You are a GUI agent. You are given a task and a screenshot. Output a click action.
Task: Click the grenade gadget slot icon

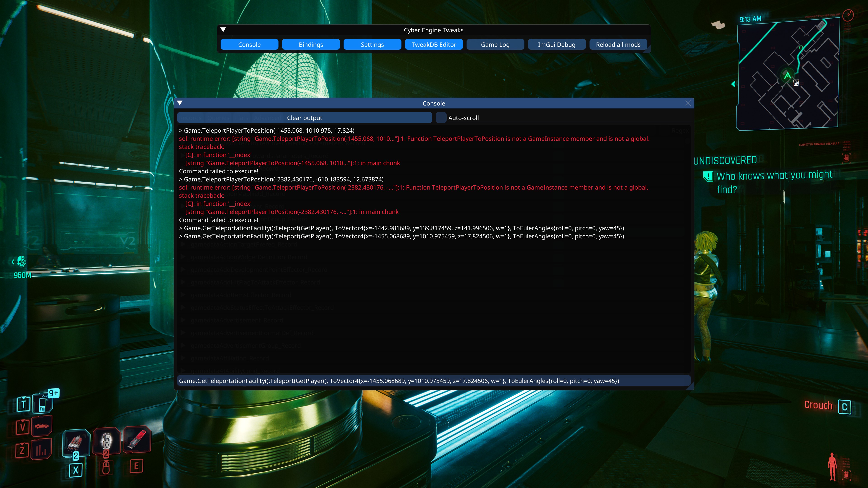point(106,441)
